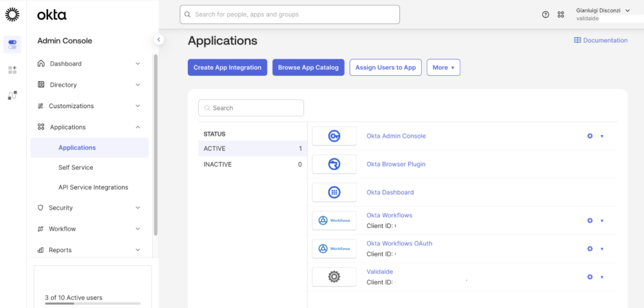Collapse the sidebar with the arrow button
Viewport: 644px width, 308px height.
[x=158, y=40]
